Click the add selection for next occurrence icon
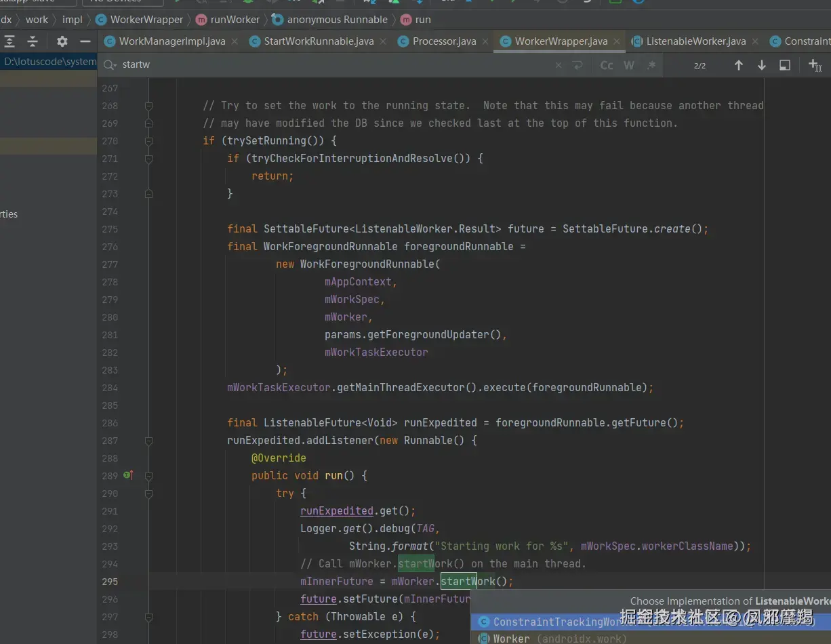Screen dimensions: 831x644 pos(815,66)
